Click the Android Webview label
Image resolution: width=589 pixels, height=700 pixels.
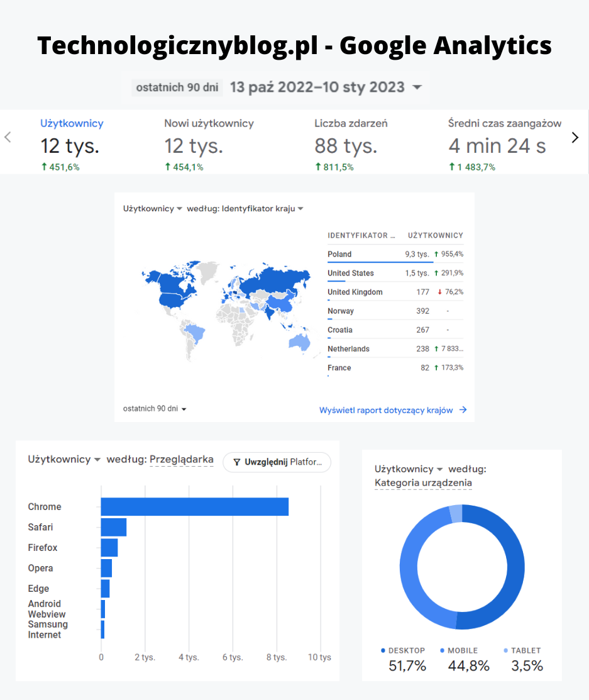click(47, 609)
